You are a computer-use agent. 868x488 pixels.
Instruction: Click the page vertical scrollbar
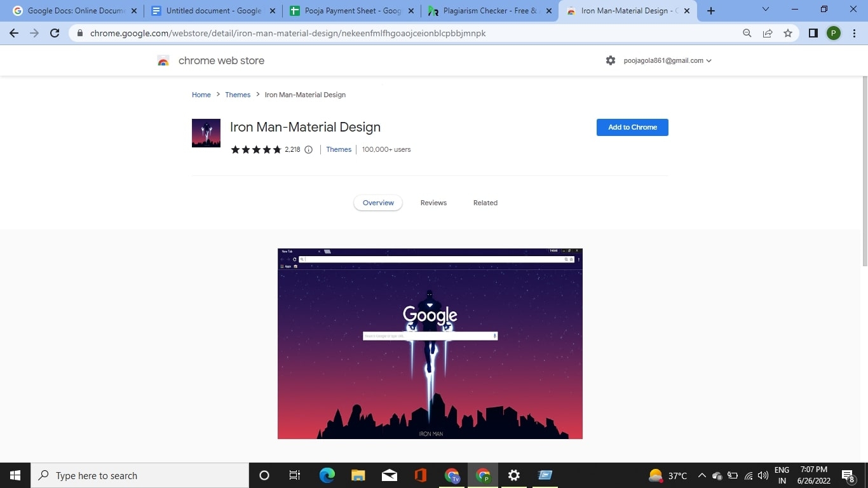pyautogui.click(x=864, y=172)
